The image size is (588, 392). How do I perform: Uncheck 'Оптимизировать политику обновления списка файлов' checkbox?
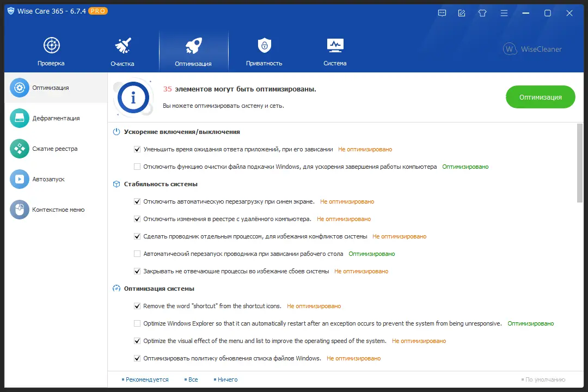(137, 358)
